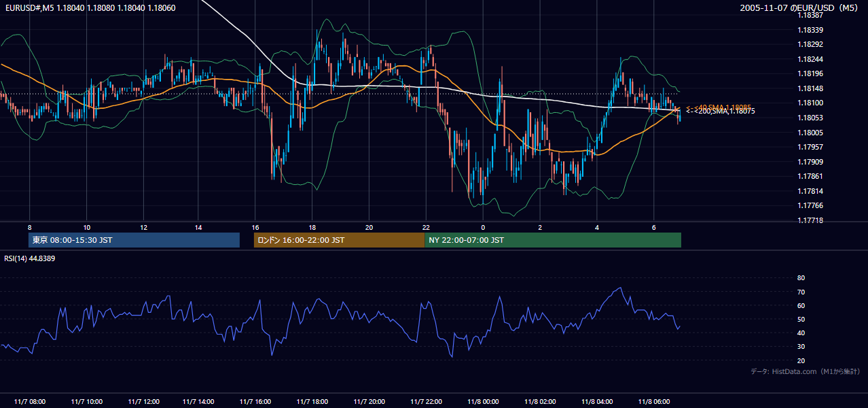The image size is (868, 408).
Task: Click hour label 0 under price chart
Action: [x=483, y=227]
